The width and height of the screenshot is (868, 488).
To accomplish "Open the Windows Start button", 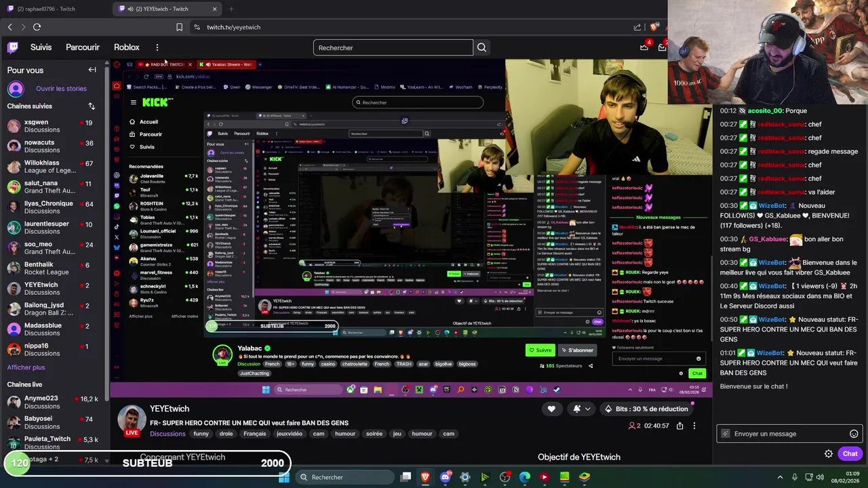I will click(284, 477).
